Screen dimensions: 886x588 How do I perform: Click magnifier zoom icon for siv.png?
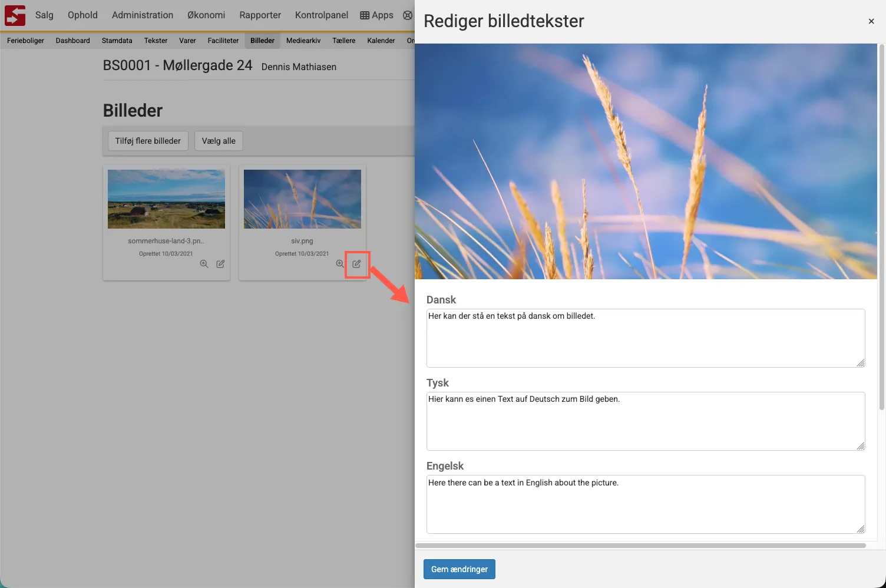tap(340, 264)
